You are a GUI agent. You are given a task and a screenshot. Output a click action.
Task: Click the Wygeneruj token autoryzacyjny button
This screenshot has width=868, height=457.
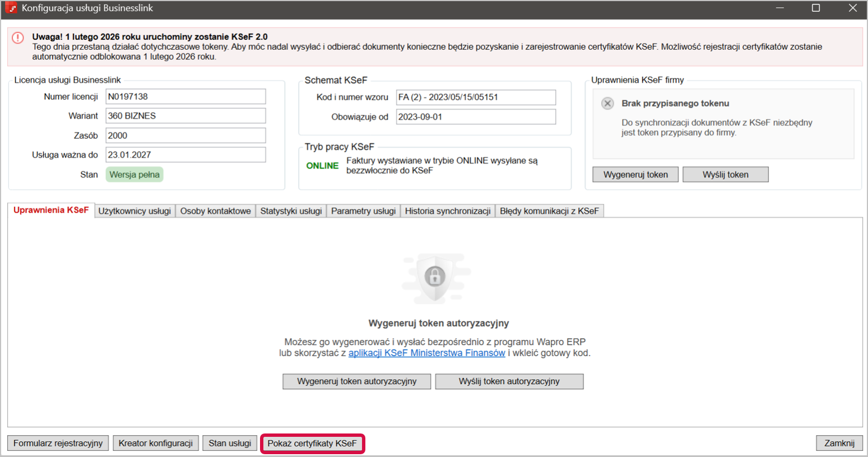pos(357,381)
